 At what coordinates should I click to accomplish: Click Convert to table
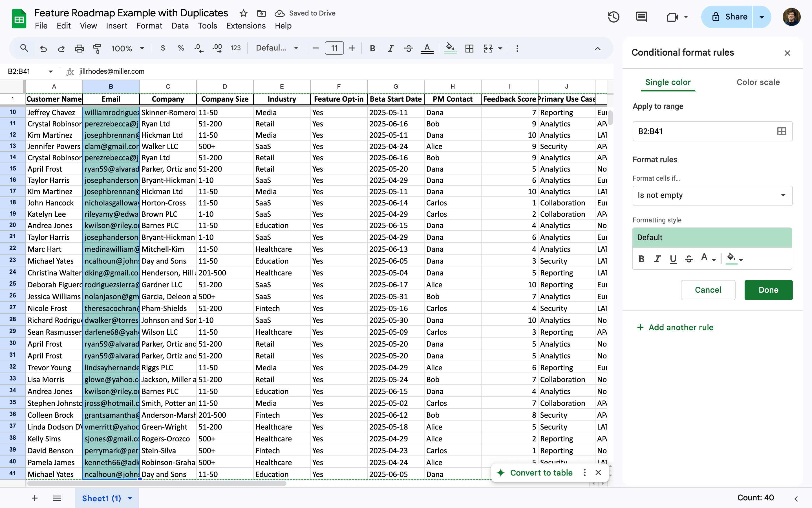(541, 472)
